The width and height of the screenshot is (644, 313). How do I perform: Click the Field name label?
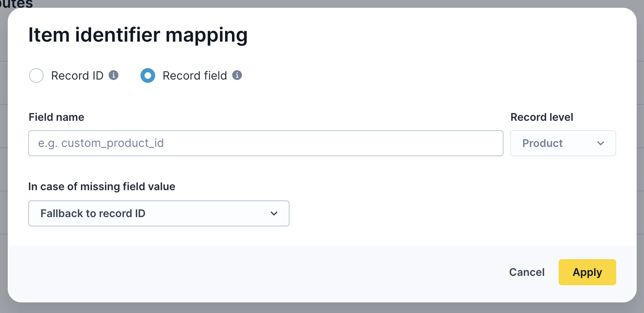[56, 117]
